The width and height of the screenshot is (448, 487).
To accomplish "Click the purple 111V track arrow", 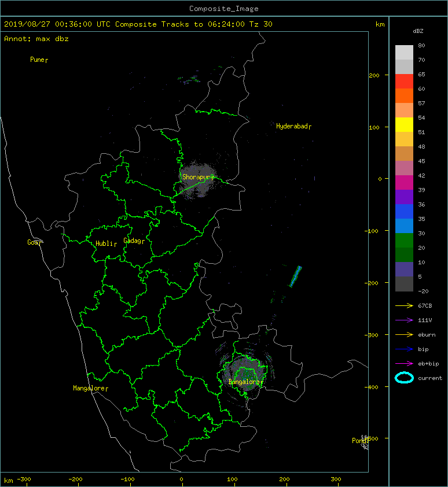I will tap(404, 320).
